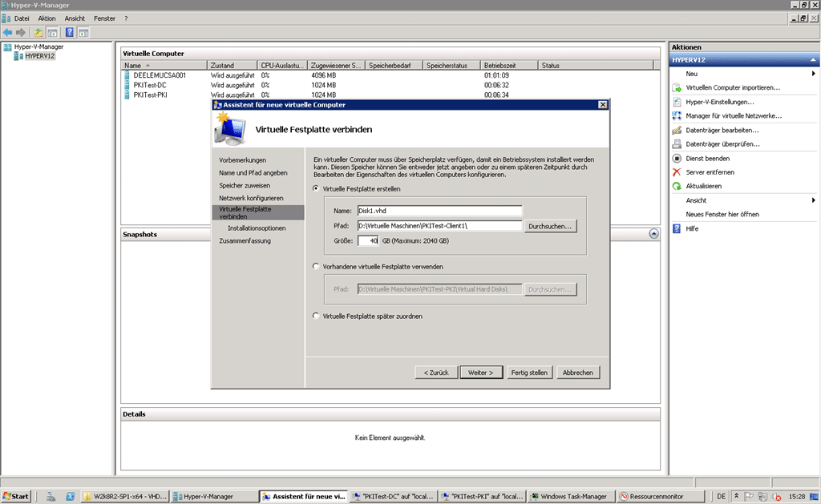This screenshot has height=504, width=821.
Task: Open the virtual network manager icon
Action: point(677,115)
